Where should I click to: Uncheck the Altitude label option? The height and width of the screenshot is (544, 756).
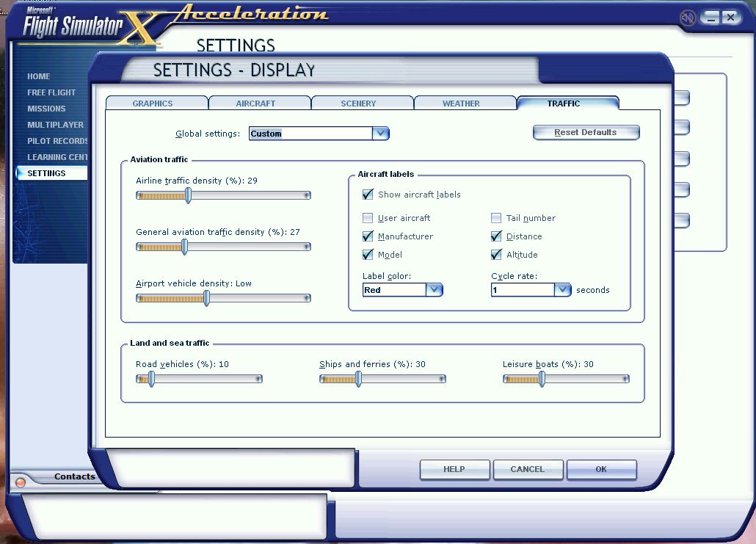coord(497,255)
